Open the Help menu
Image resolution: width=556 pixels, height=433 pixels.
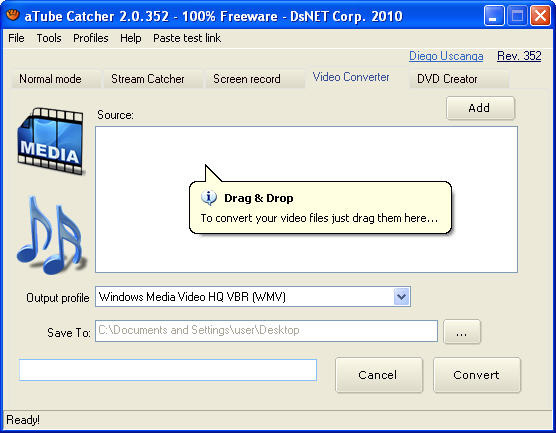pyautogui.click(x=130, y=38)
